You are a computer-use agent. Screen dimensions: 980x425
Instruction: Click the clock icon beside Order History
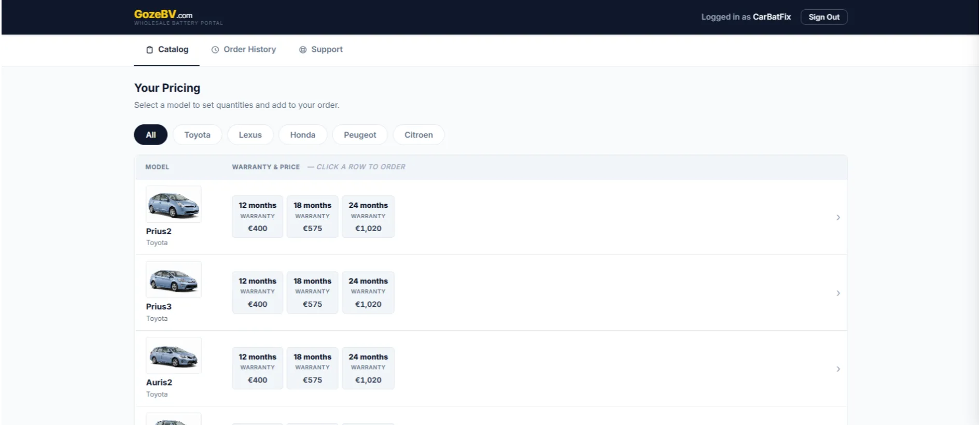[215, 50]
